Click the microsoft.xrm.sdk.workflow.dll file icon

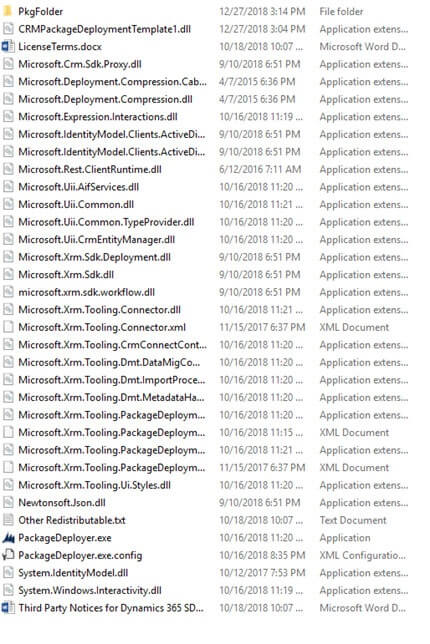(x=8, y=292)
